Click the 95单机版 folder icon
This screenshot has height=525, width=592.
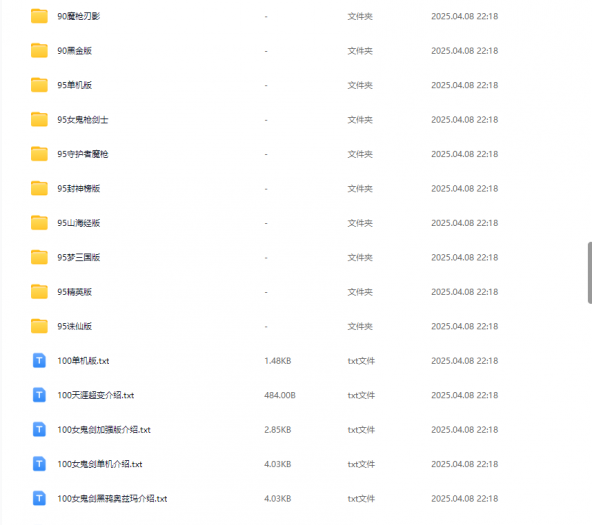[39, 85]
